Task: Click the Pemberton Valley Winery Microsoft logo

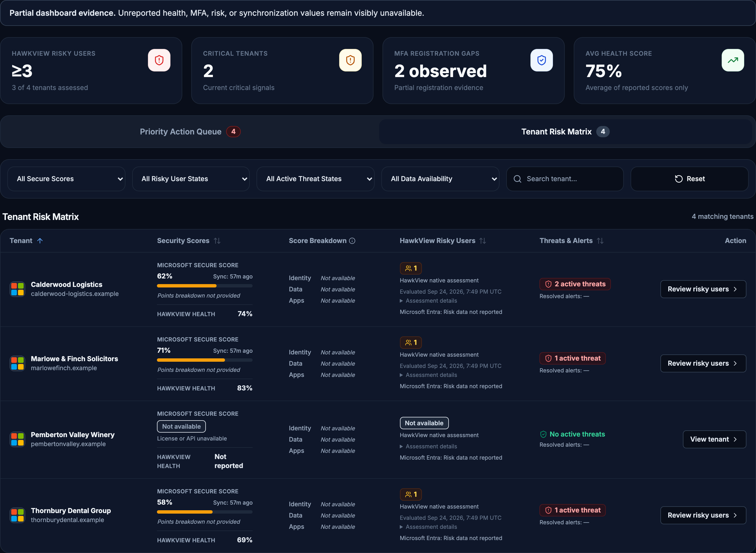Action: click(x=17, y=439)
